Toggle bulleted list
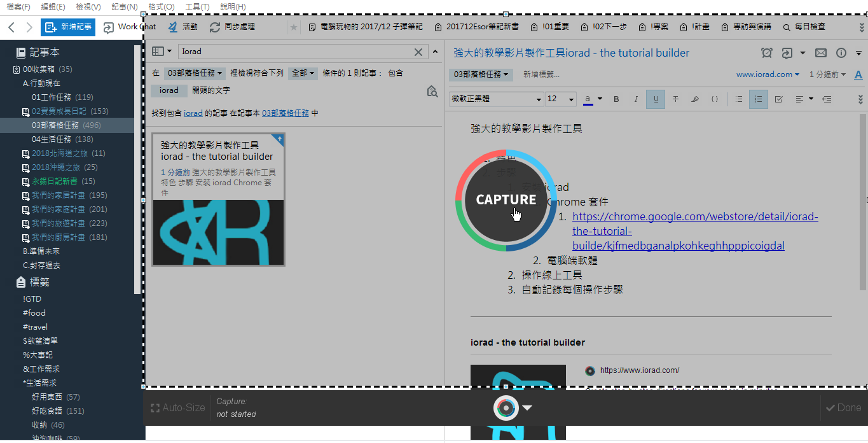This screenshot has width=868, height=443. tap(738, 99)
